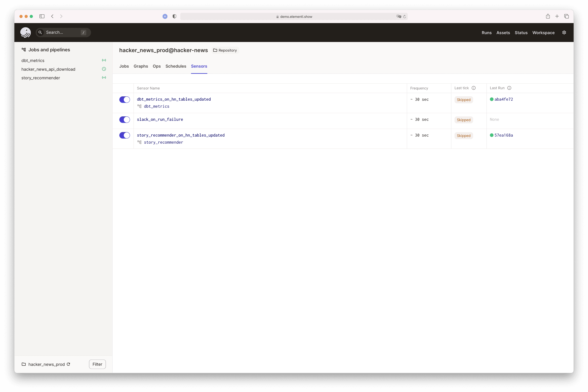Viewport: 588px width, 392px height.
Task: Open the Jobs tab
Action: [x=124, y=66]
